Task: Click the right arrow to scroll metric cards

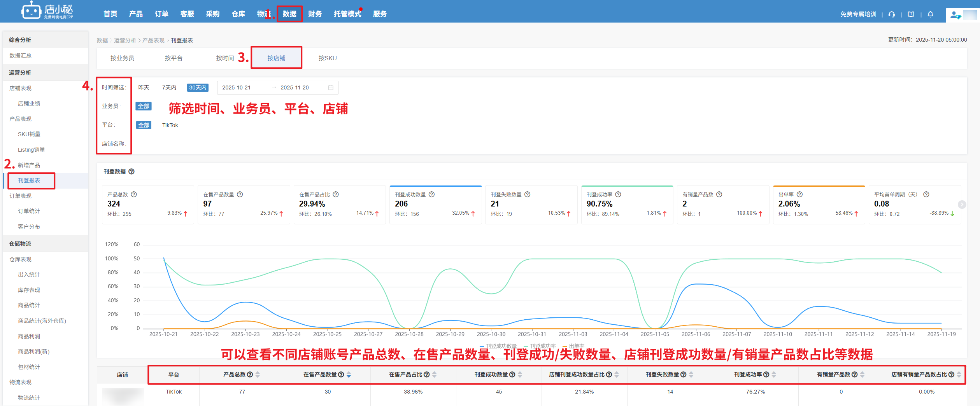Action: click(x=962, y=205)
